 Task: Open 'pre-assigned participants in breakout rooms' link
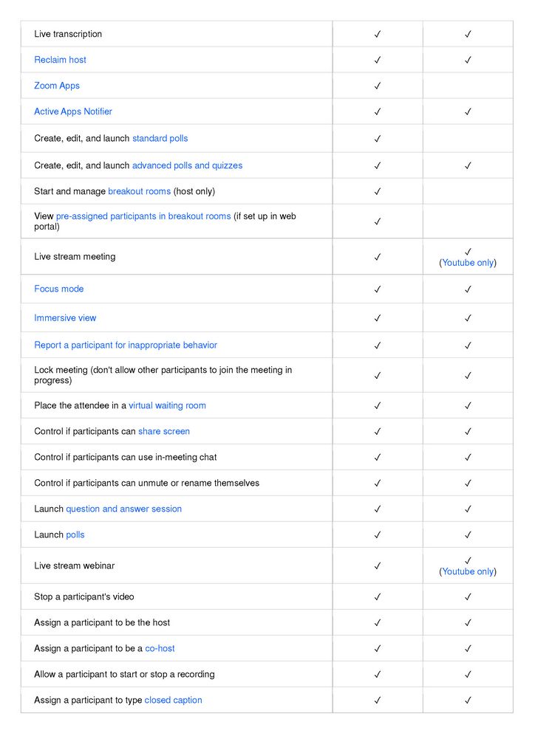coord(143,216)
